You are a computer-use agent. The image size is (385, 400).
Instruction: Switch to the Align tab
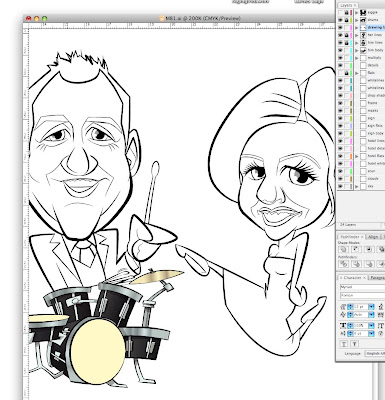click(373, 237)
